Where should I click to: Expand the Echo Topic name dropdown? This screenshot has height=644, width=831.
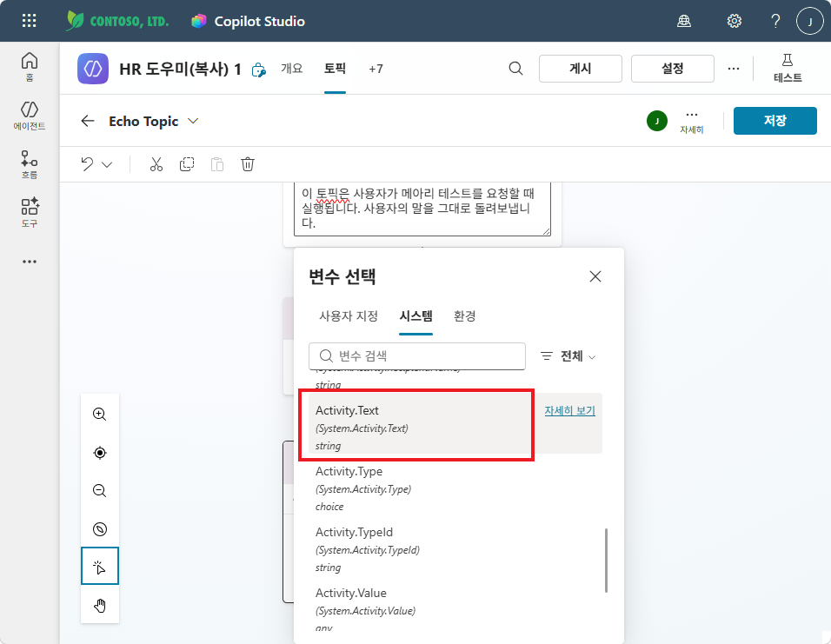coord(194,121)
